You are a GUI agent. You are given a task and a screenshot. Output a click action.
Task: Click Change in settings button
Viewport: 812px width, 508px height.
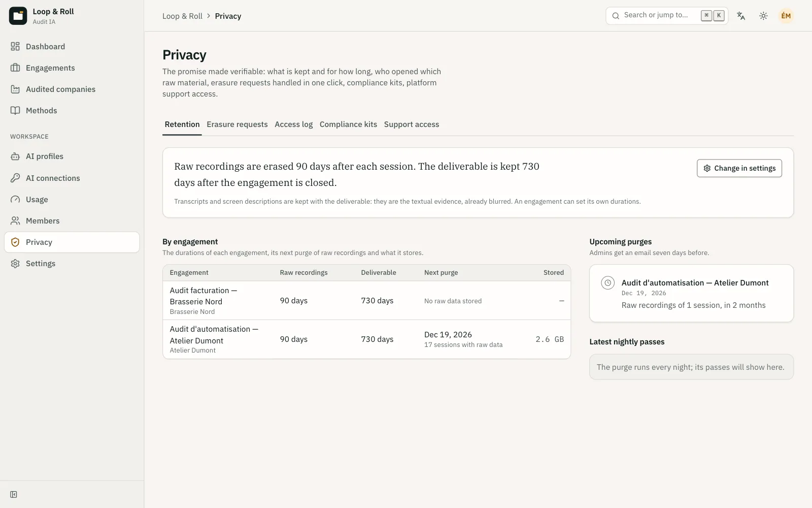[x=739, y=168]
